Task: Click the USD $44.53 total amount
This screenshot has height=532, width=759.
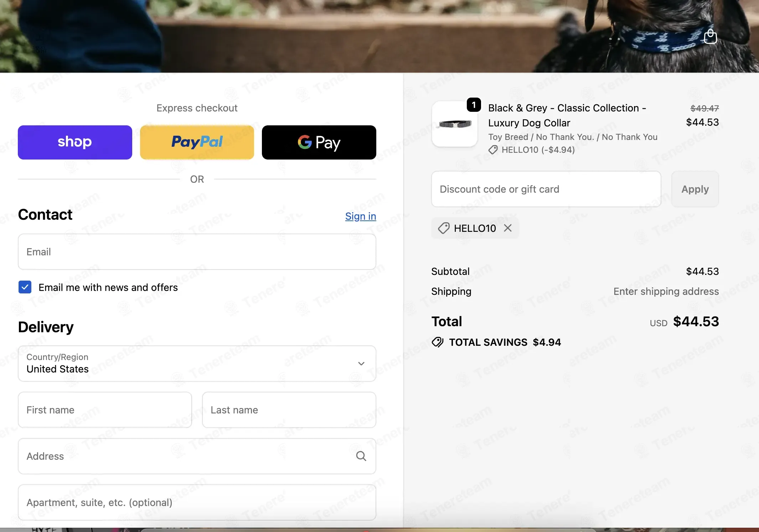Action: click(x=684, y=322)
